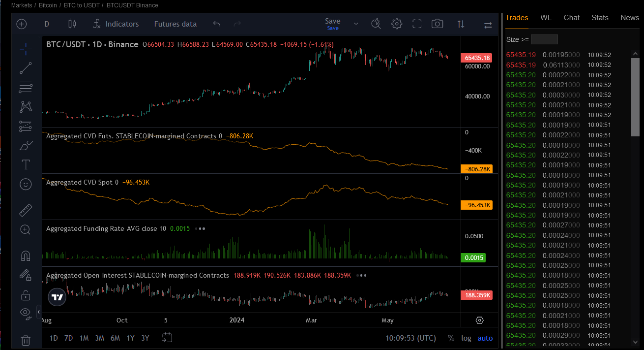Select the trend line drawing tool
Screen dimensions: 644x350
pos(26,68)
